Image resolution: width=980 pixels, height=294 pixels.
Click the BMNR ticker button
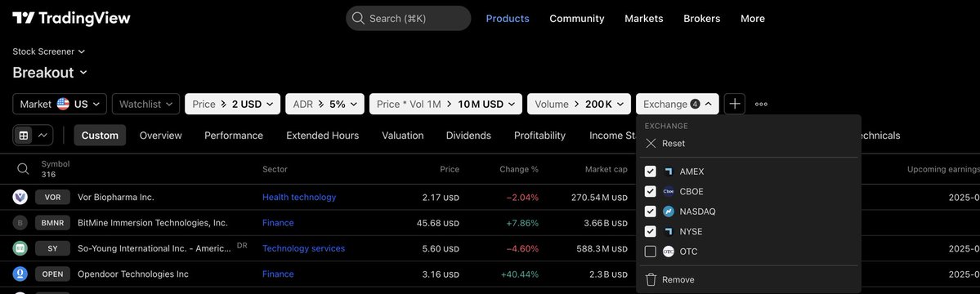point(52,223)
